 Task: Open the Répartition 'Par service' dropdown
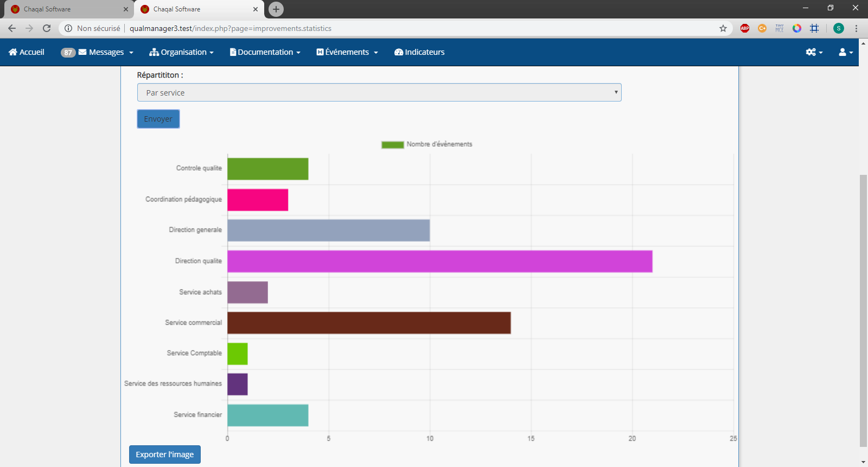tap(379, 93)
